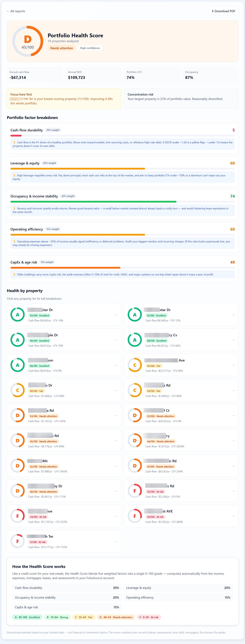Click the Occupancy & income stability green bar
Image resolution: width=245 pixels, height=644 pixels.
(93, 202)
